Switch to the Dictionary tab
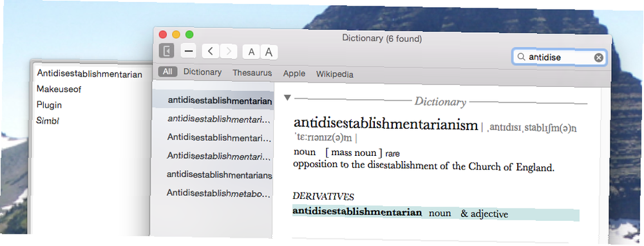The image size is (644, 246). pyautogui.click(x=202, y=72)
